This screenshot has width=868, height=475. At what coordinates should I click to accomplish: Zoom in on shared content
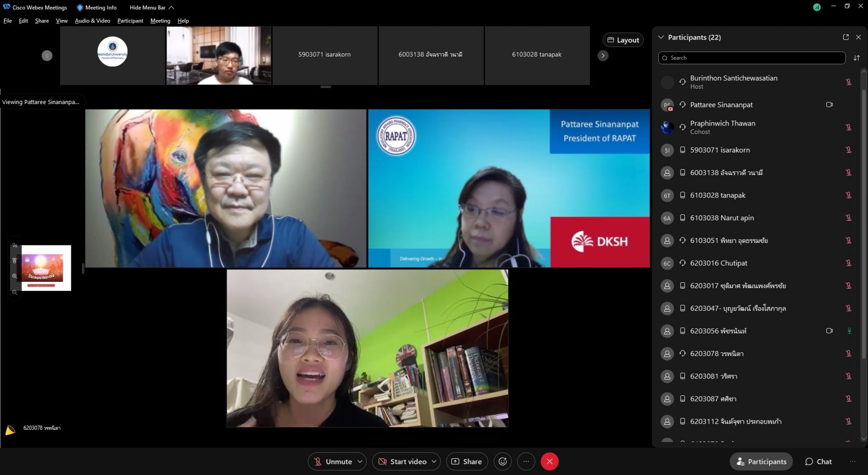[15, 276]
